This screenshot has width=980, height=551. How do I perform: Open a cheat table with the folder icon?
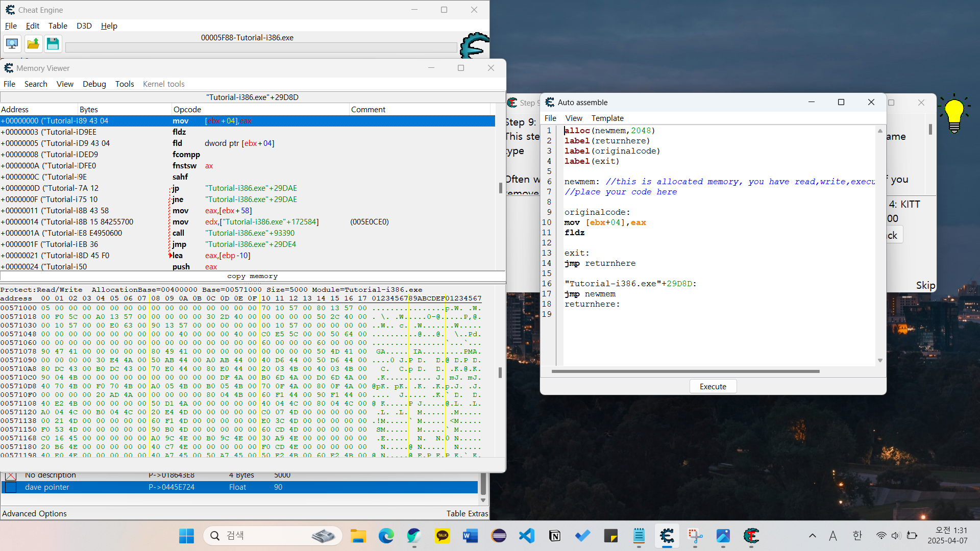33,44
